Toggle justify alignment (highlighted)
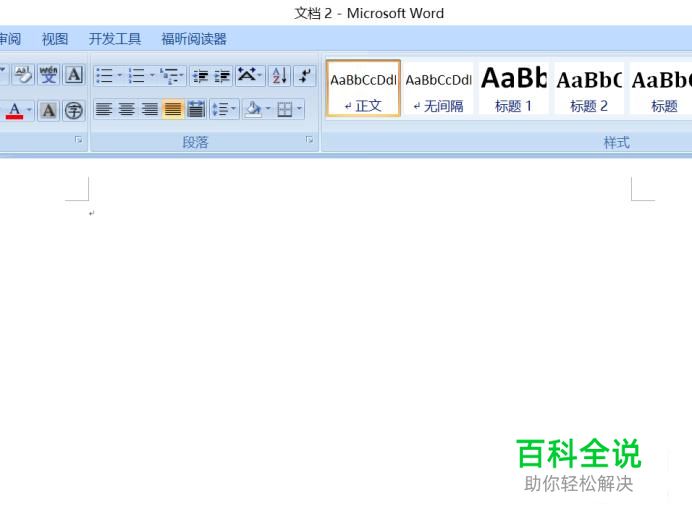 (173, 109)
